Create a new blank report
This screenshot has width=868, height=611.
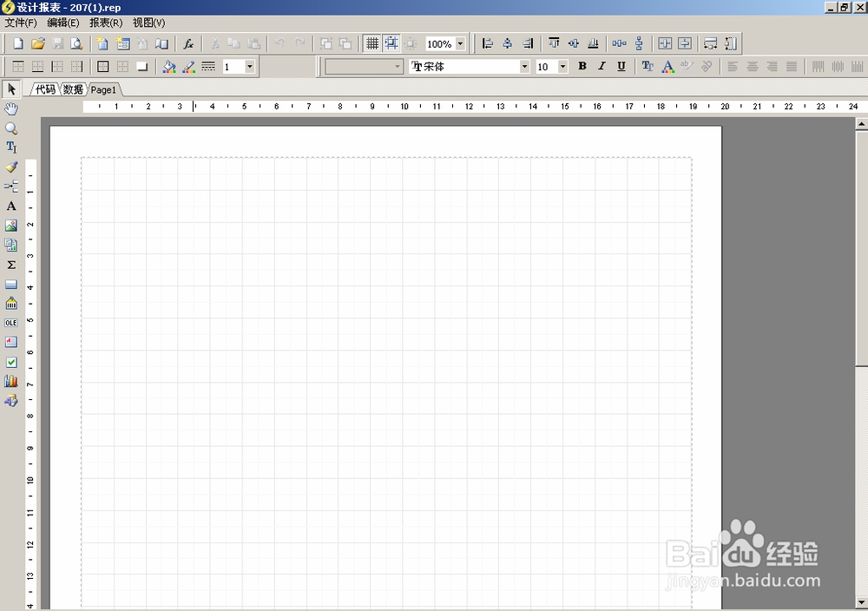click(17, 43)
